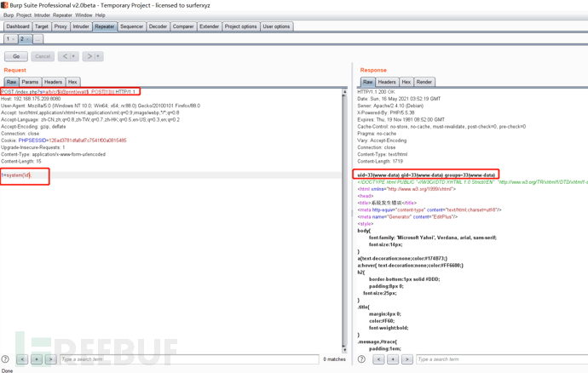
Task: Go forward to next request in history
Action: pos(89,56)
